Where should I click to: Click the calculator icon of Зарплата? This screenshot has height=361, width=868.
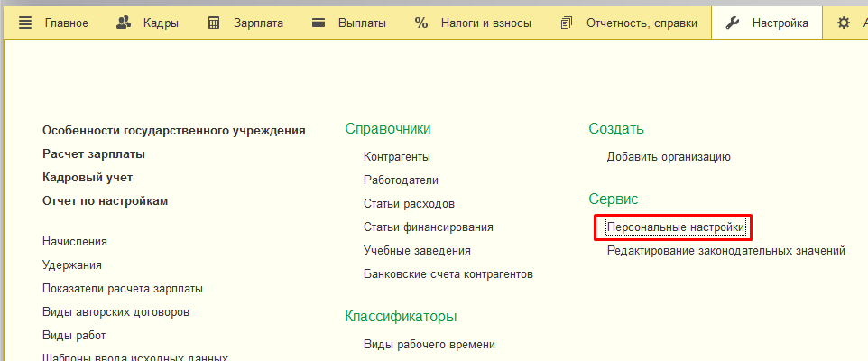tap(214, 23)
